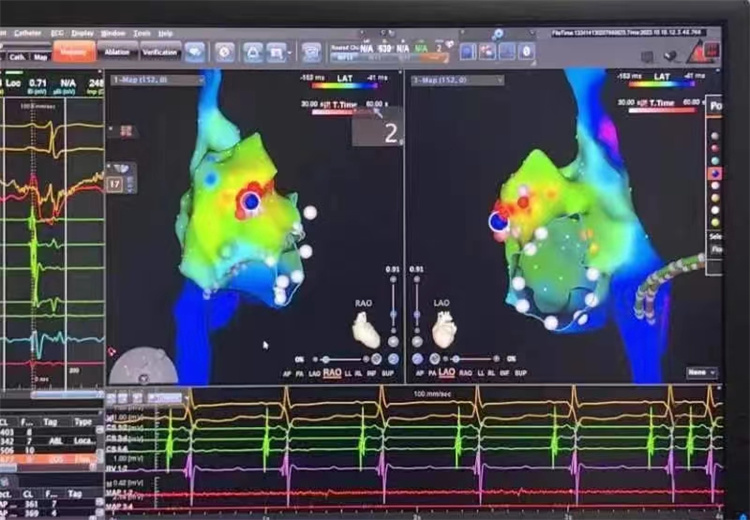Open the LAO viewer 1-Map dropdown
Viewport: 750px width, 520px height.
pyautogui.click(x=458, y=80)
